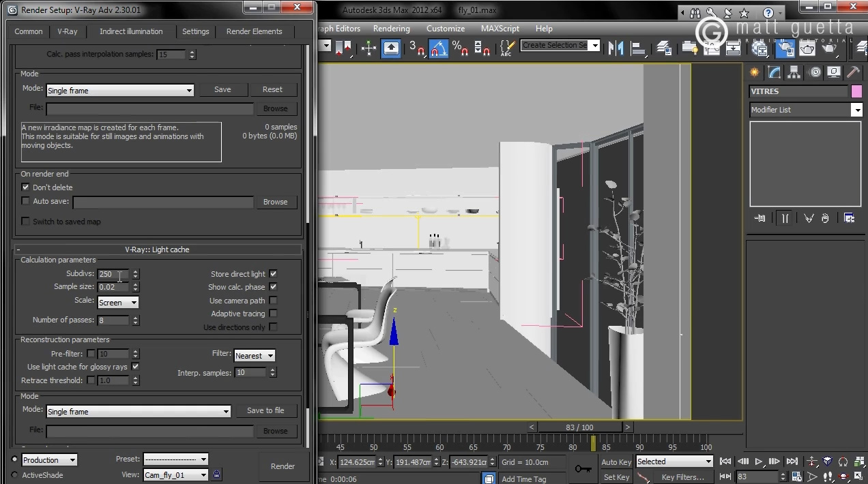Screen dimensions: 868x484
Task: Open the Filter Nearest dropdown
Action: click(x=255, y=355)
